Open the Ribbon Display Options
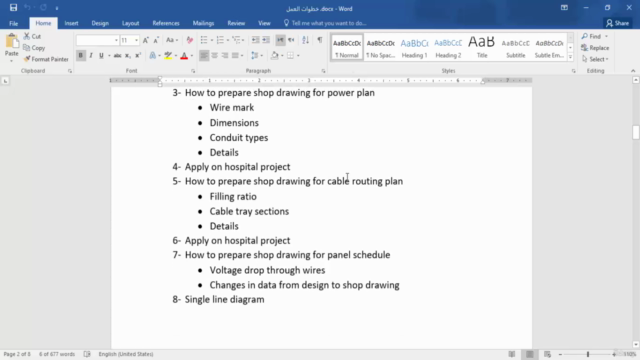Image resolution: width=640 pixels, height=360 pixels. (564, 8)
